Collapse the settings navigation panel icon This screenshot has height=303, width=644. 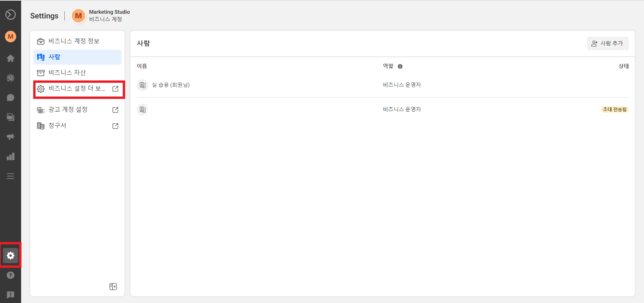tap(113, 287)
